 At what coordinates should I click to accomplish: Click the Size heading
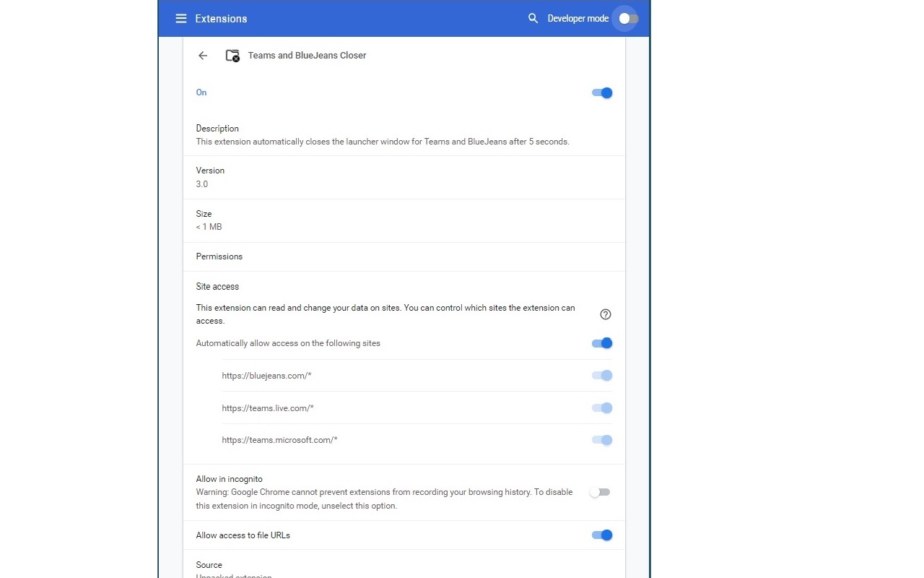(204, 214)
